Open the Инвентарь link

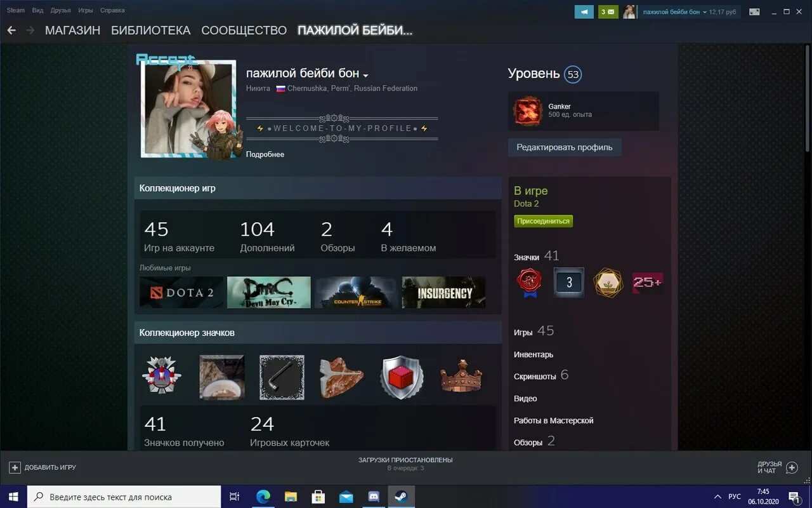pos(534,354)
